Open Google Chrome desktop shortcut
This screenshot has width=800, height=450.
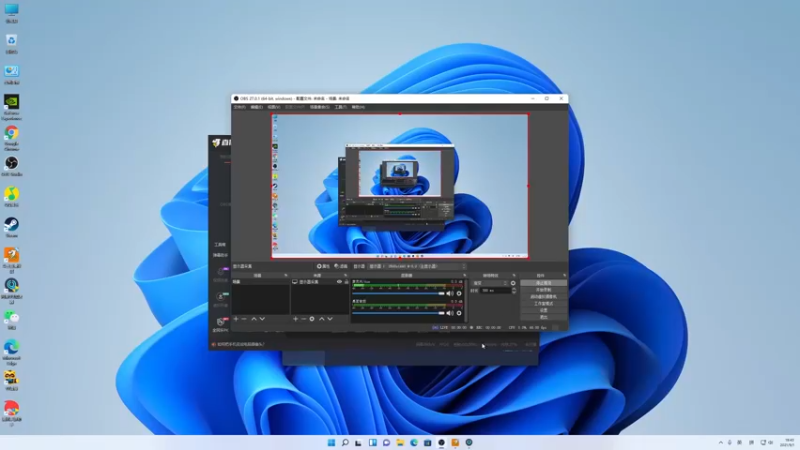(x=11, y=138)
